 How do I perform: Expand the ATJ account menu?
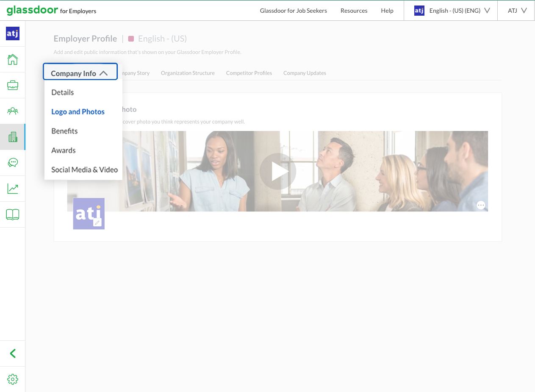[x=515, y=10]
